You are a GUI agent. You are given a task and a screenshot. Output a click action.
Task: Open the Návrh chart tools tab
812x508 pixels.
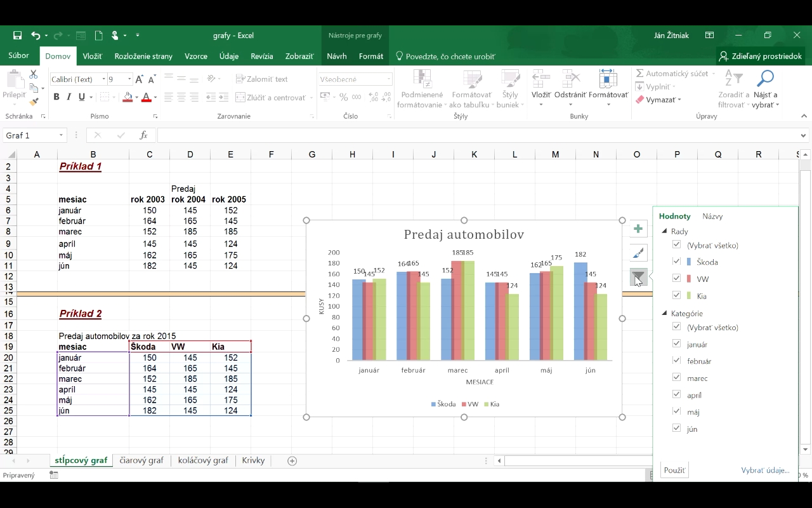(x=337, y=56)
